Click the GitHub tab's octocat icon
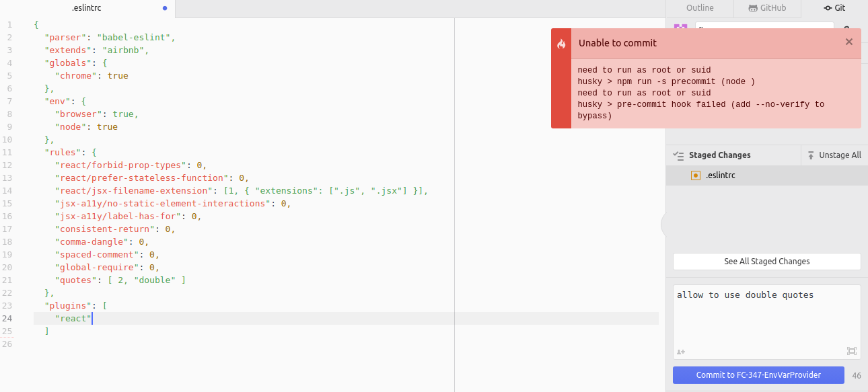The height and width of the screenshot is (392, 868). [753, 8]
